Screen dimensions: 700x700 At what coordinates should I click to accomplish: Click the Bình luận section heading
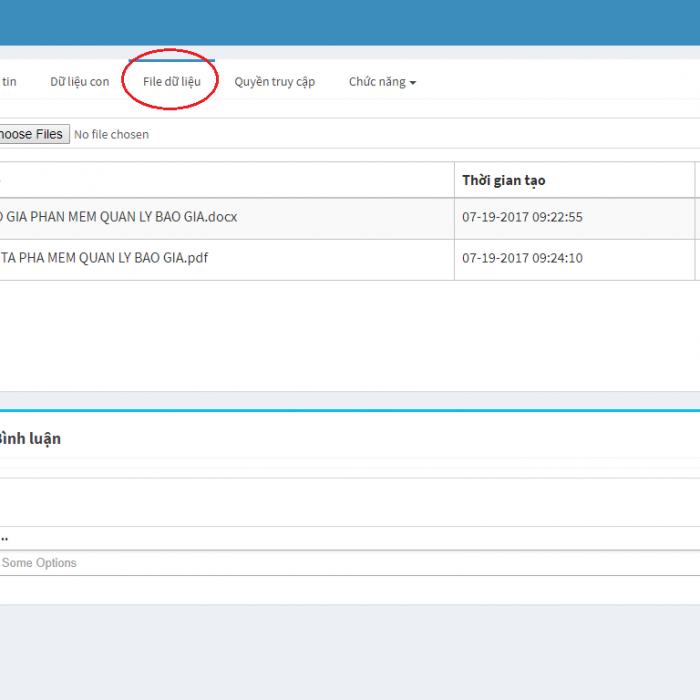coord(30,439)
